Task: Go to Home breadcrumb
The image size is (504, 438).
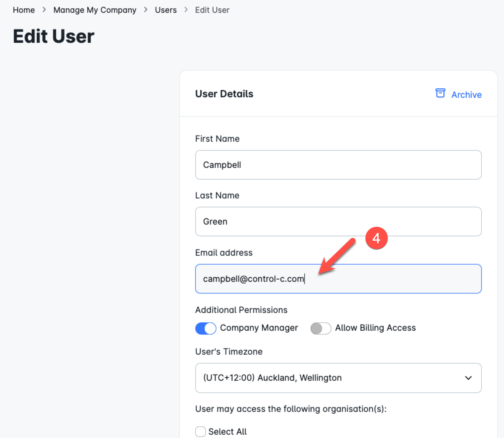Action: (x=24, y=10)
